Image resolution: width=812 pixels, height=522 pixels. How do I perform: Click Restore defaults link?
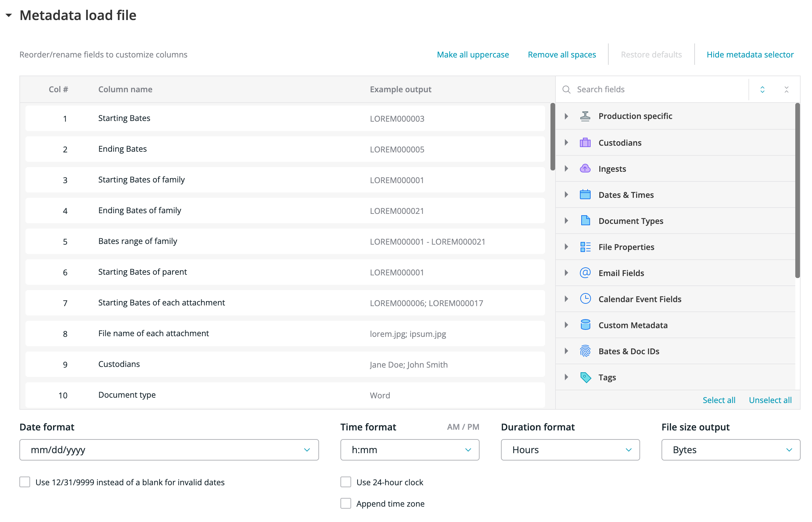tap(651, 54)
